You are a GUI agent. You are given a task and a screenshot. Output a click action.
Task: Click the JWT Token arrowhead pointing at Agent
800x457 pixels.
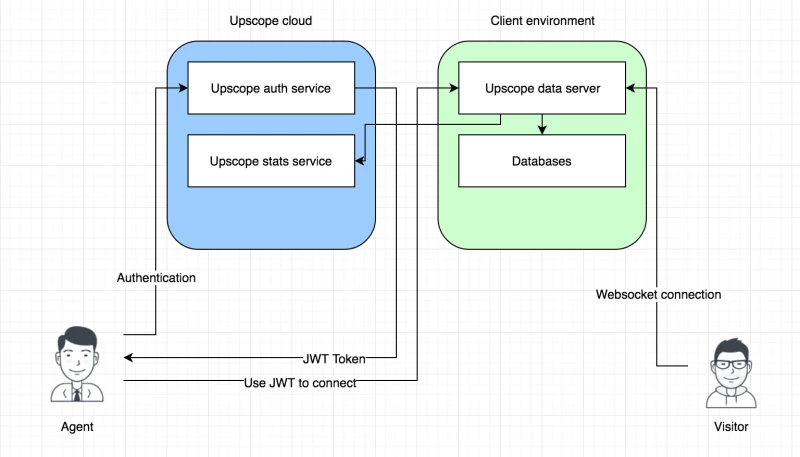[129, 357]
